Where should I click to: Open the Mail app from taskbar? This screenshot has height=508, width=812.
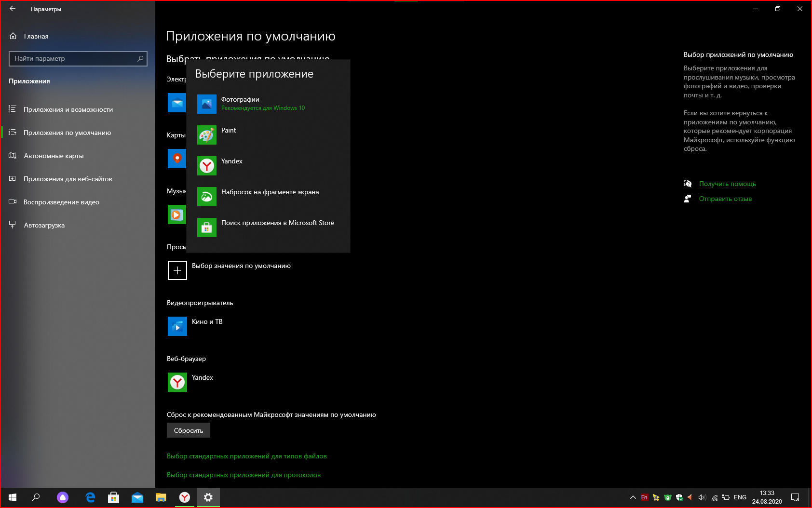(x=137, y=497)
